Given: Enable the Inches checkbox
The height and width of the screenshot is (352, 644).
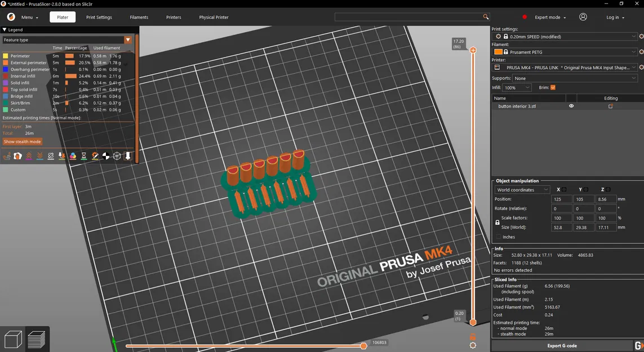Looking at the screenshot, I should click(x=499, y=237).
